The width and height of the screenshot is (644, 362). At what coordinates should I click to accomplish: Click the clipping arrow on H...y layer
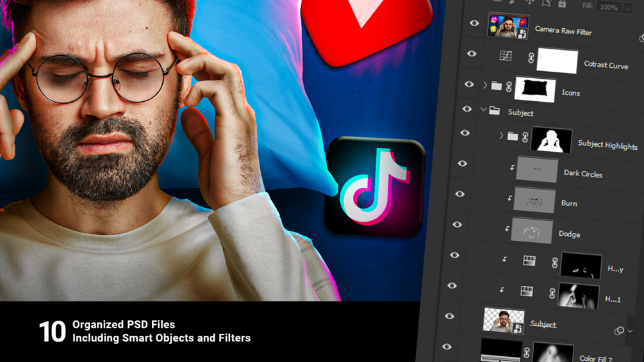click(504, 259)
